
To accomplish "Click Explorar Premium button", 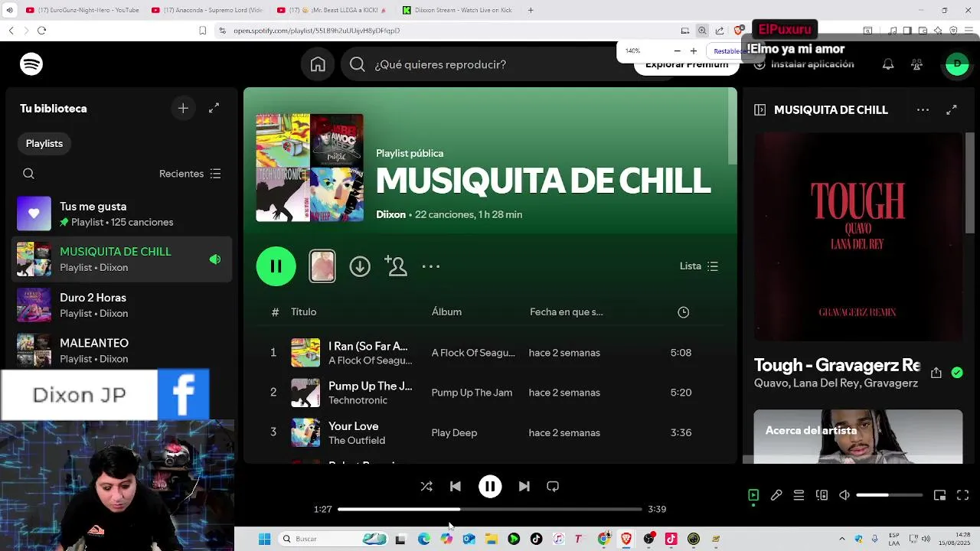I will [687, 64].
